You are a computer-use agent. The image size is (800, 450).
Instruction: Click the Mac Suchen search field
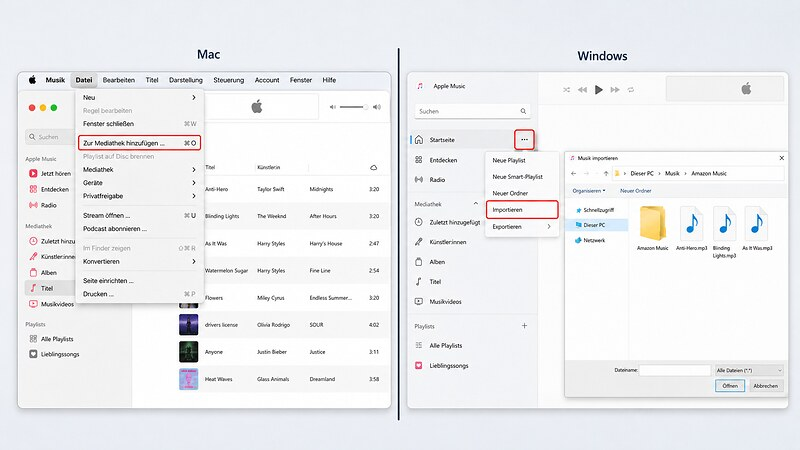point(50,137)
